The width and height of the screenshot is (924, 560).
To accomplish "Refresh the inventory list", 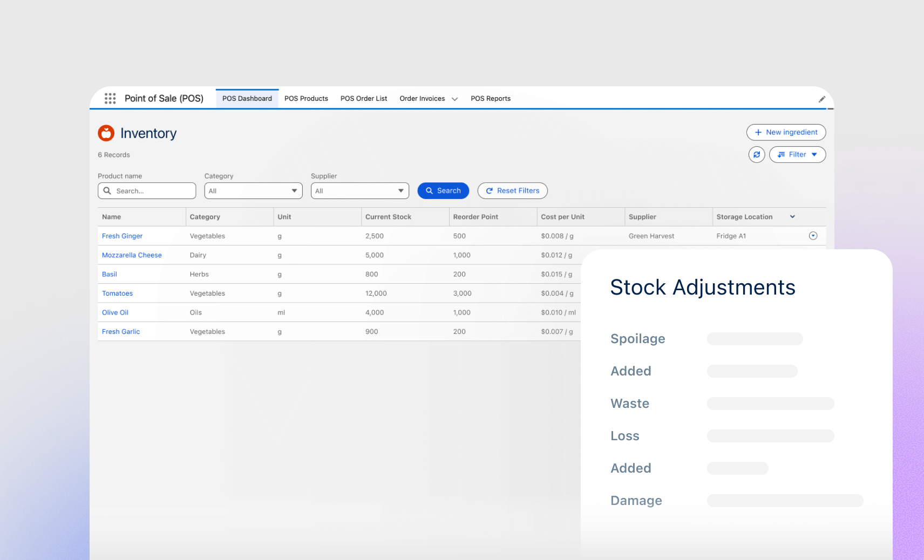I will point(756,154).
